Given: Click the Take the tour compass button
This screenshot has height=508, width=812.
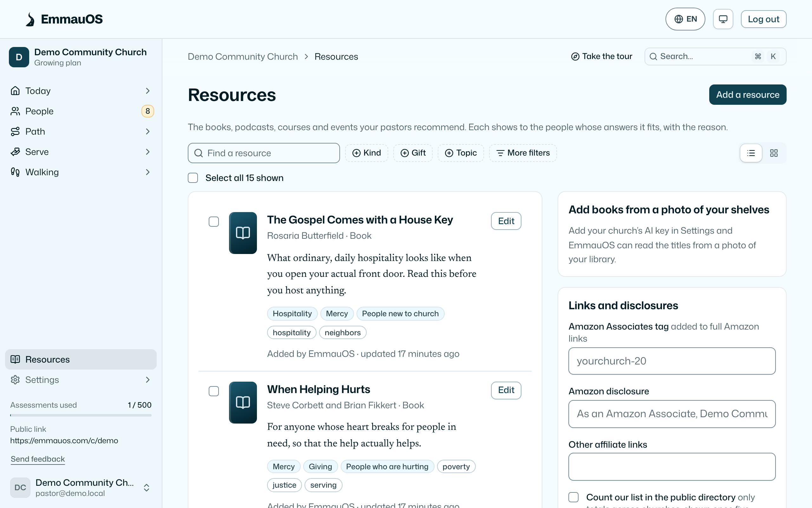Looking at the screenshot, I should [x=601, y=57].
